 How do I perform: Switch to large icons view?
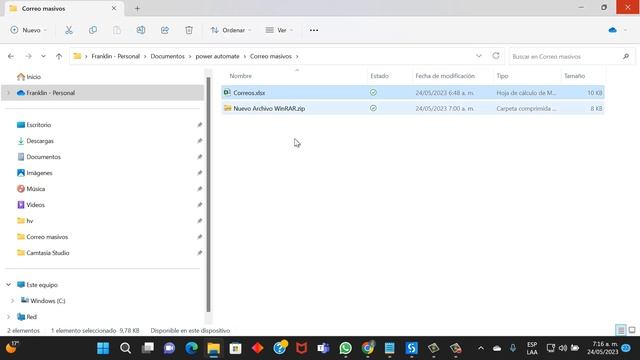tap(632, 330)
